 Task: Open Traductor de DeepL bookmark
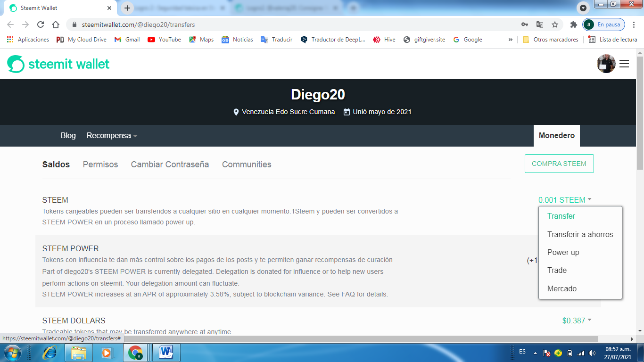[x=333, y=40]
